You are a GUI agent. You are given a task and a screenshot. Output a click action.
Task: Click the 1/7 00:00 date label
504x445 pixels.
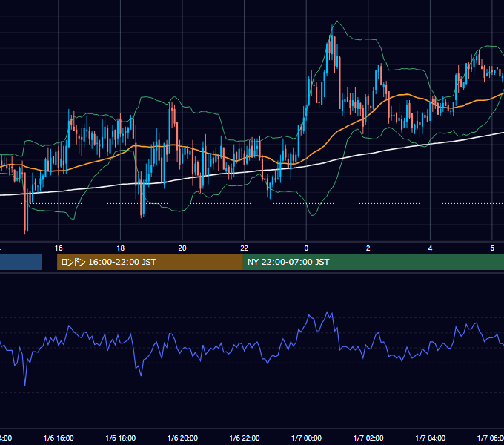click(306, 438)
